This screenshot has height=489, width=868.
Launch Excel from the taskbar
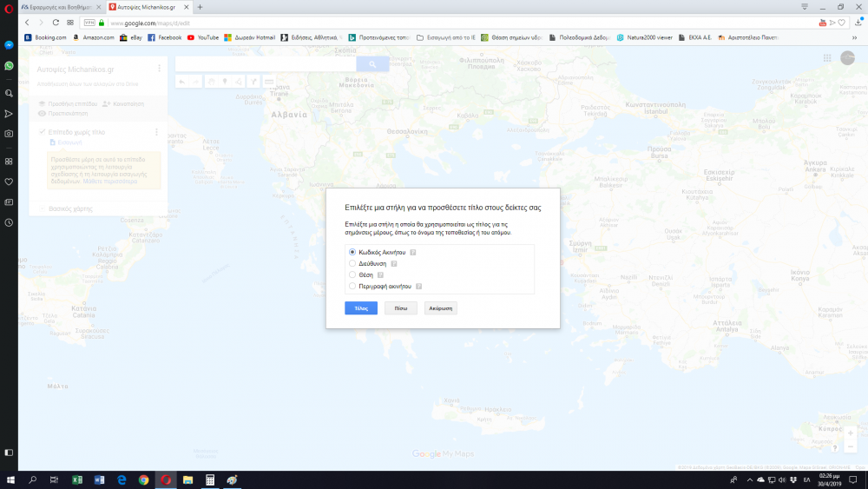pyautogui.click(x=76, y=479)
